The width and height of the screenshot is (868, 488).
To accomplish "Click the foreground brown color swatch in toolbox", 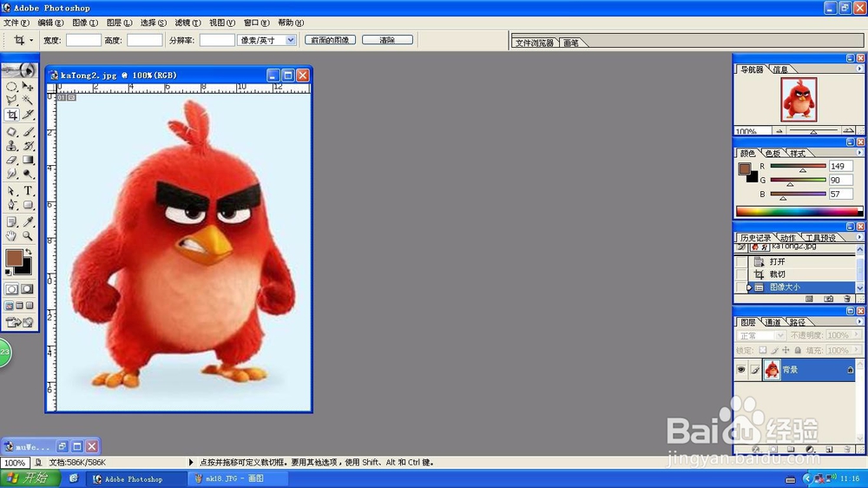I will [14, 258].
